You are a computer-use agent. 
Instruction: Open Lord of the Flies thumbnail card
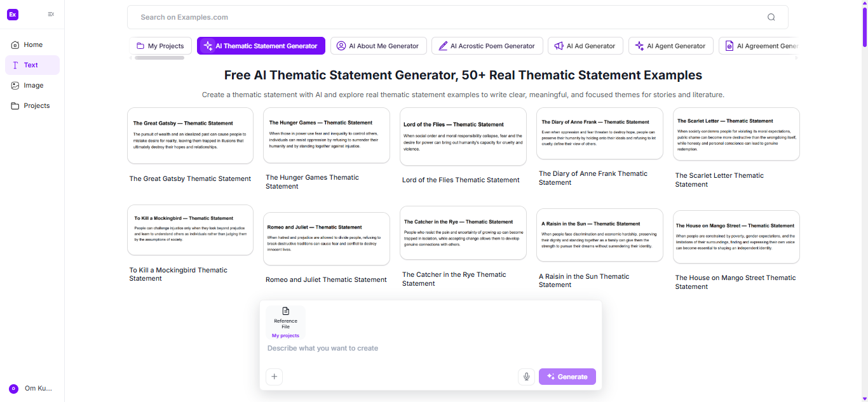click(463, 137)
